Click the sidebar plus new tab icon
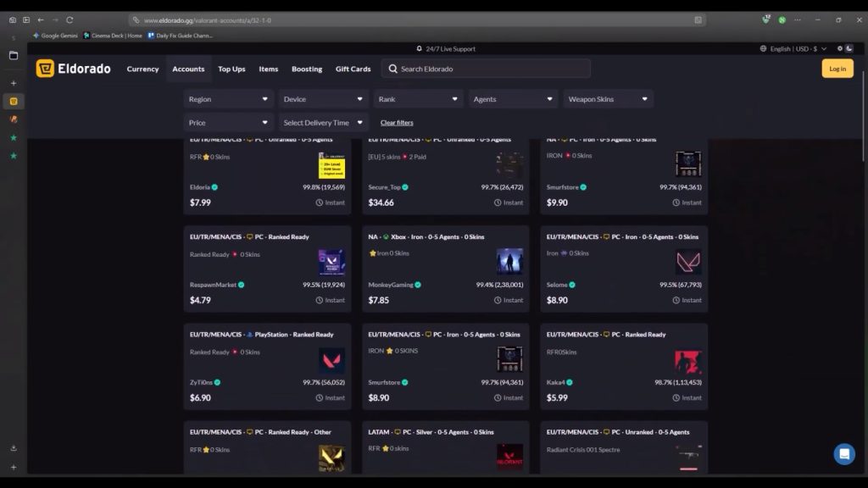The image size is (868, 488). pos(14,83)
